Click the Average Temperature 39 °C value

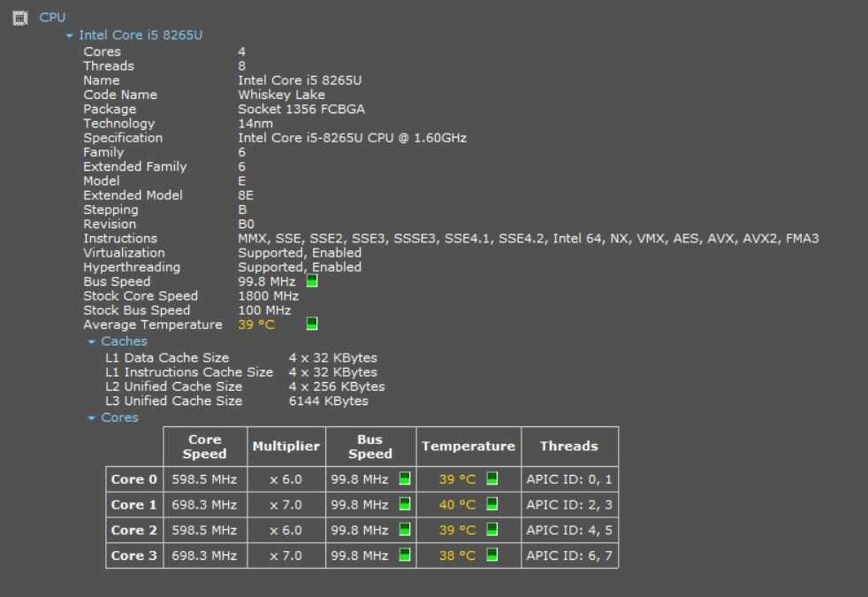tap(256, 325)
